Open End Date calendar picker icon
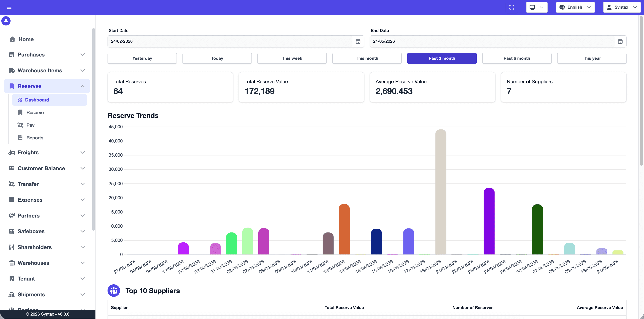Viewport: 644px width, 319px height. click(x=620, y=41)
